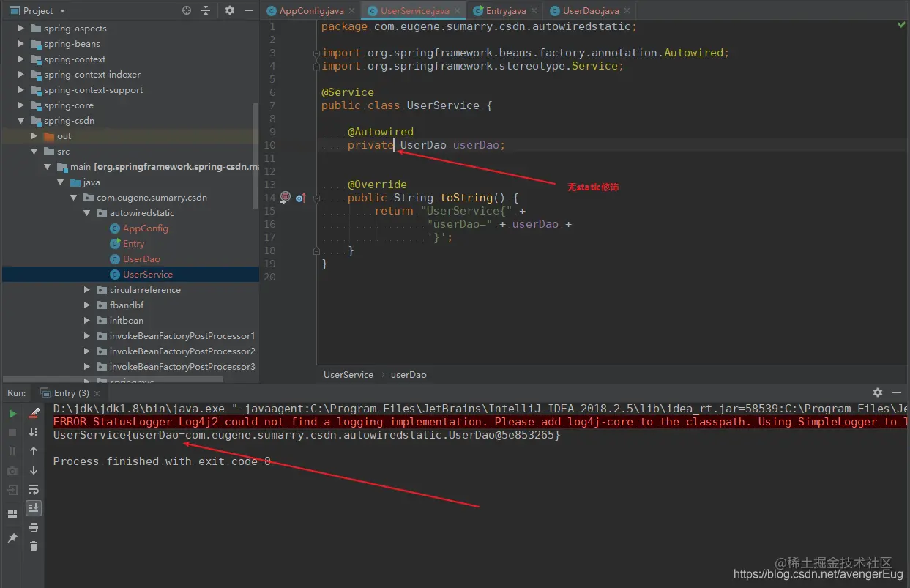The height and width of the screenshot is (588, 910).
Task: Click UserService in the breadcrumb bar
Action: (348, 374)
